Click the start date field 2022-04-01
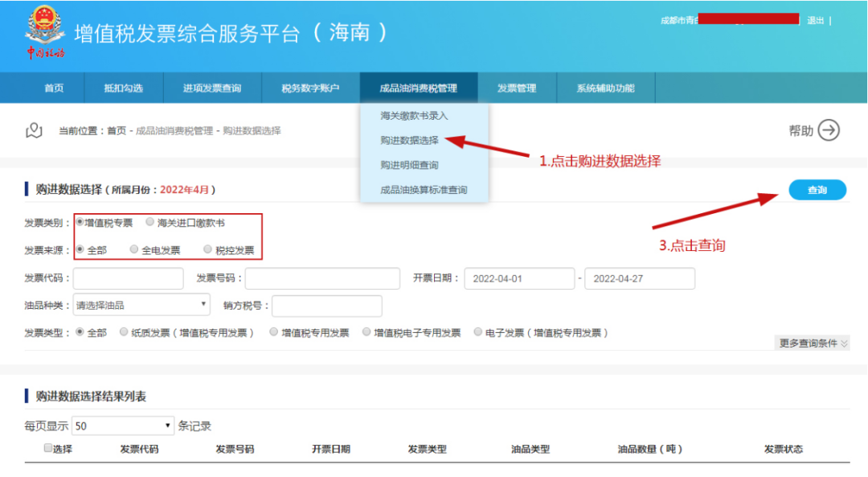 coord(519,278)
